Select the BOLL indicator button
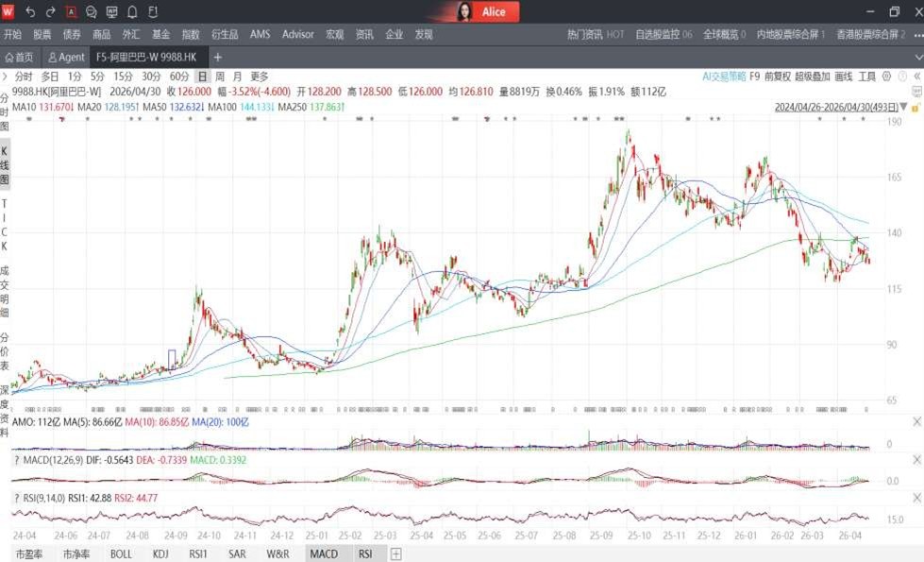This screenshot has height=562, width=924. (121, 553)
